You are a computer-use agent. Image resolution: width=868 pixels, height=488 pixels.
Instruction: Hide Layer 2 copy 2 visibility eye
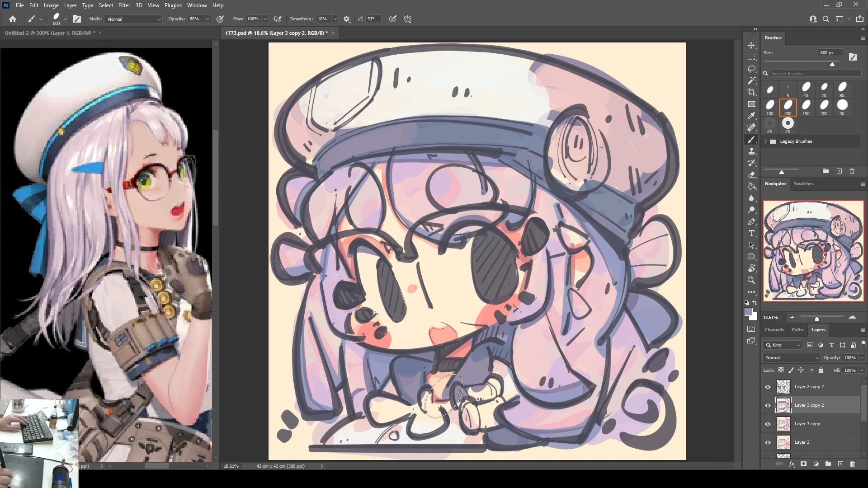pos(768,387)
